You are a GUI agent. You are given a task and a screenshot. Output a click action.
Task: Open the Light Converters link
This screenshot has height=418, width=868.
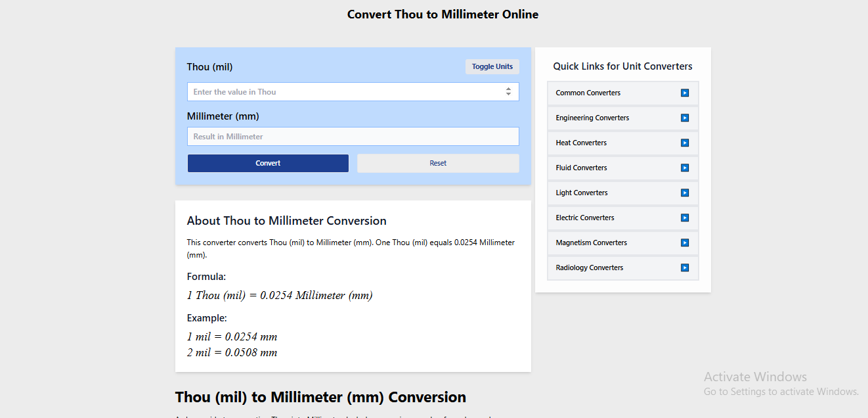click(x=581, y=193)
